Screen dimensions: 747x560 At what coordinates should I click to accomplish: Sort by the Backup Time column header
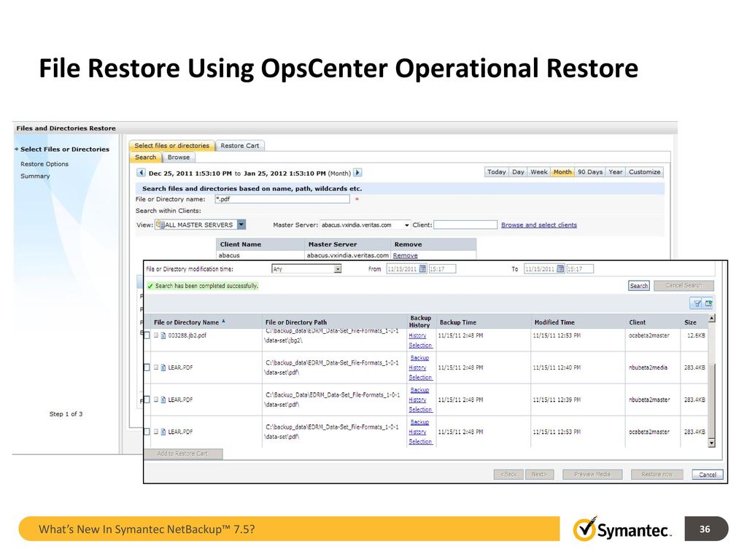point(484,322)
